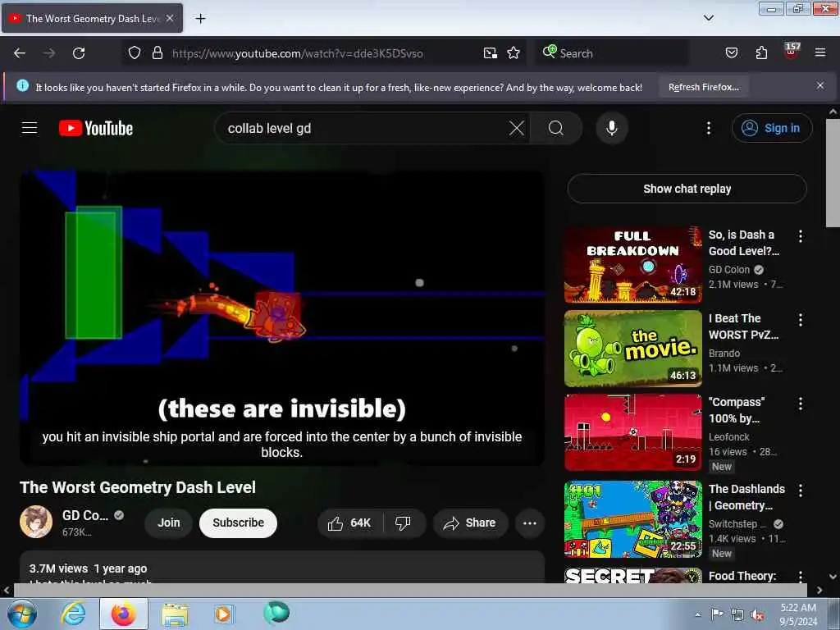
Task: Expand the video description '3.7M views'
Action: pyautogui.click(x=282, y=568)
